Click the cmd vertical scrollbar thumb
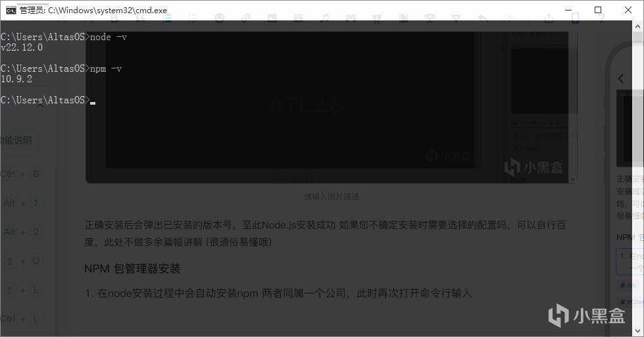Screen dimensions: 644x337 coord(637,38)
